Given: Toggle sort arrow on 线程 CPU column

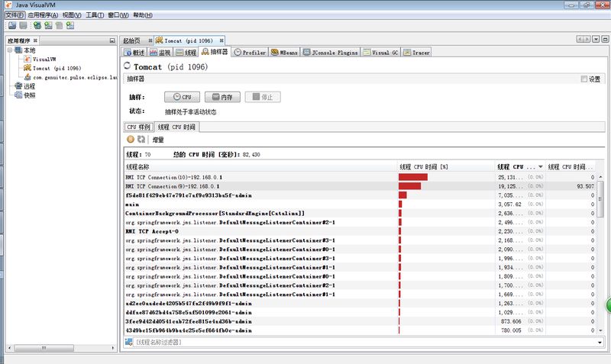Looking at the screenshot, I should click(541, 167).
